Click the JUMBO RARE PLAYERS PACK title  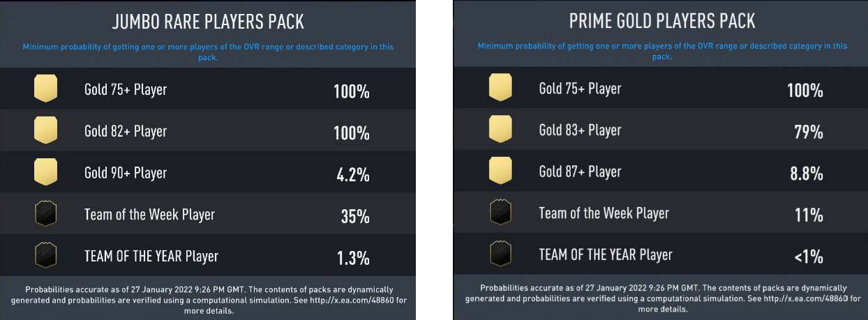coord(208,22)
